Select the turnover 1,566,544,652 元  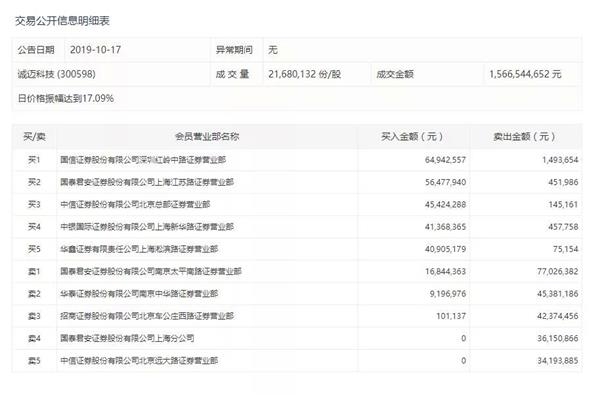tap(525, 74)
